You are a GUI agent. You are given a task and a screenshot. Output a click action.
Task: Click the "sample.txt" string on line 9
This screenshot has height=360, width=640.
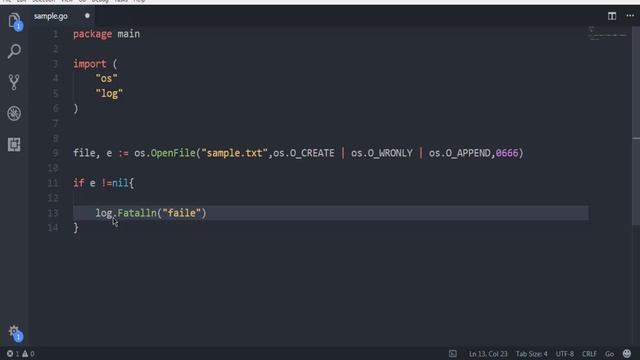pos(234,153)
